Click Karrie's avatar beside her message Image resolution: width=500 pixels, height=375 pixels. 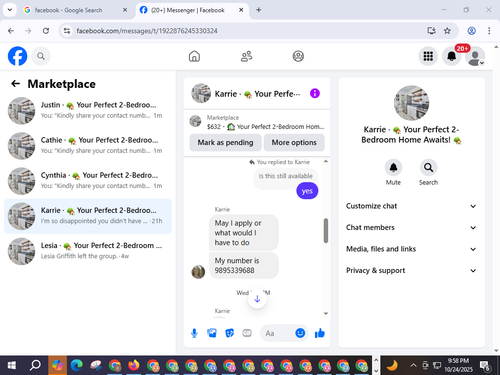coord(198,272)
